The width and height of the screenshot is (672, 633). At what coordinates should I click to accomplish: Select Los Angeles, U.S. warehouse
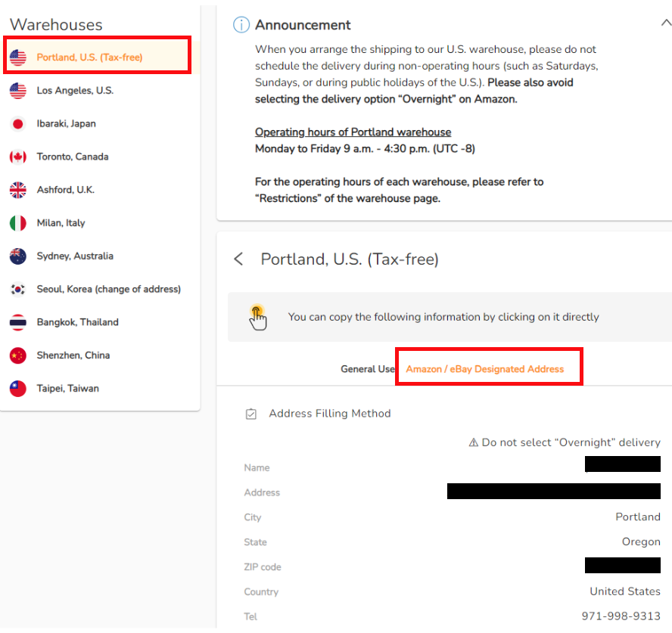click(x=75, y=91)
